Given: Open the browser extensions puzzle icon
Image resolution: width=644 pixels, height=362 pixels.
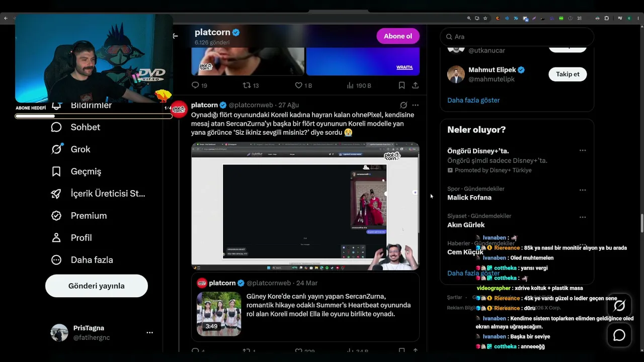Looking at the screenshot, I should (x=606, y=18).
